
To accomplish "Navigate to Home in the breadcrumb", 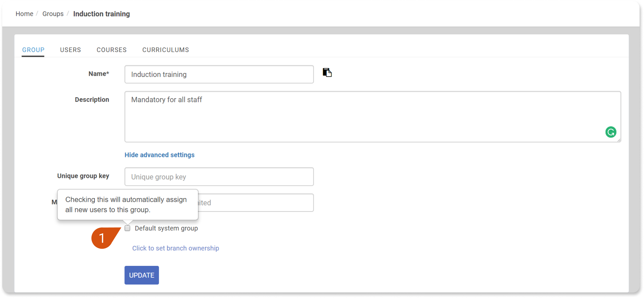I will click(24, 14).
